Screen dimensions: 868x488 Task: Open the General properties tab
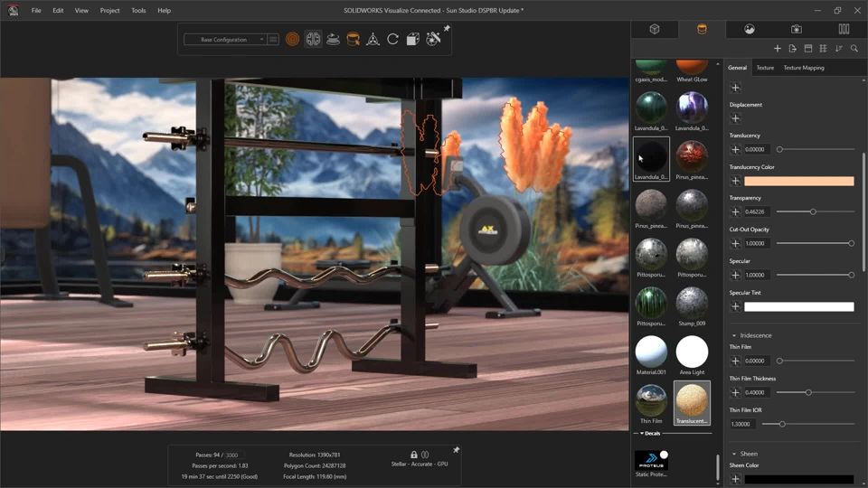pyautogui.click(x=737, y=68)
